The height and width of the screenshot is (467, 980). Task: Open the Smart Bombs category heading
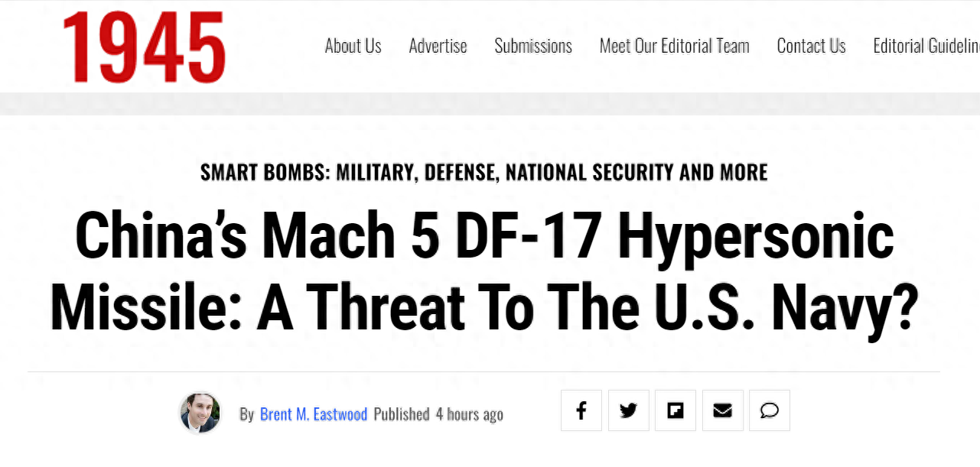pyautogui.click(x=484, y=172)
